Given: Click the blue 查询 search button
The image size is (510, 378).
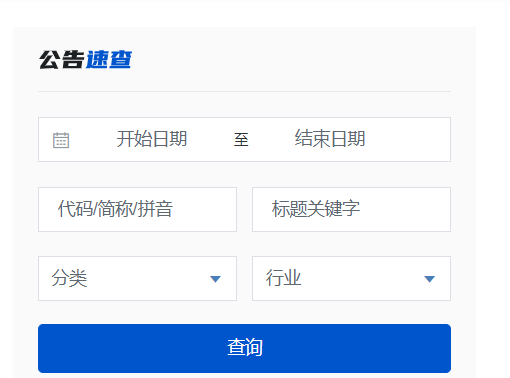Looking at the screenshot, I should 244,348.
